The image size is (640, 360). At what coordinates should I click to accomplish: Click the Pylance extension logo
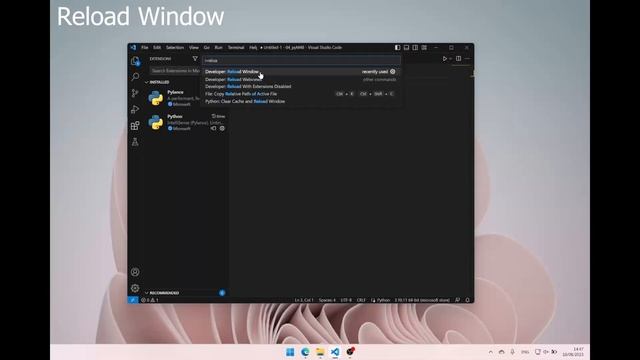(156, 98)
